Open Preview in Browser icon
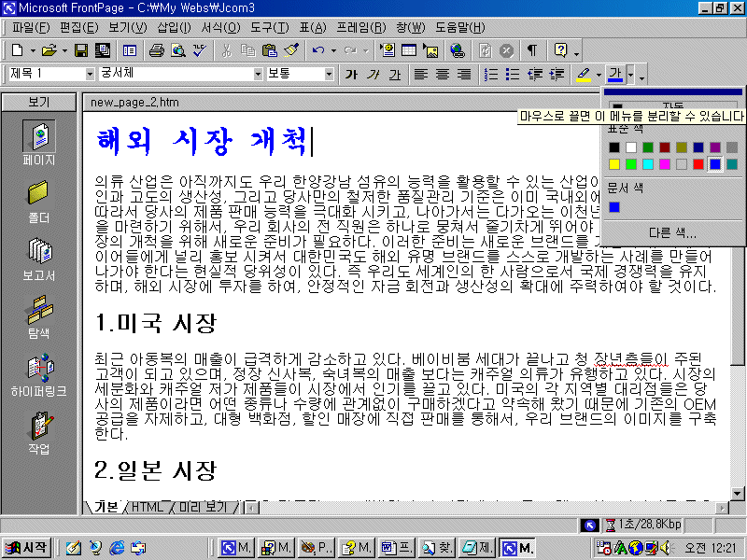 coord(178,50)
